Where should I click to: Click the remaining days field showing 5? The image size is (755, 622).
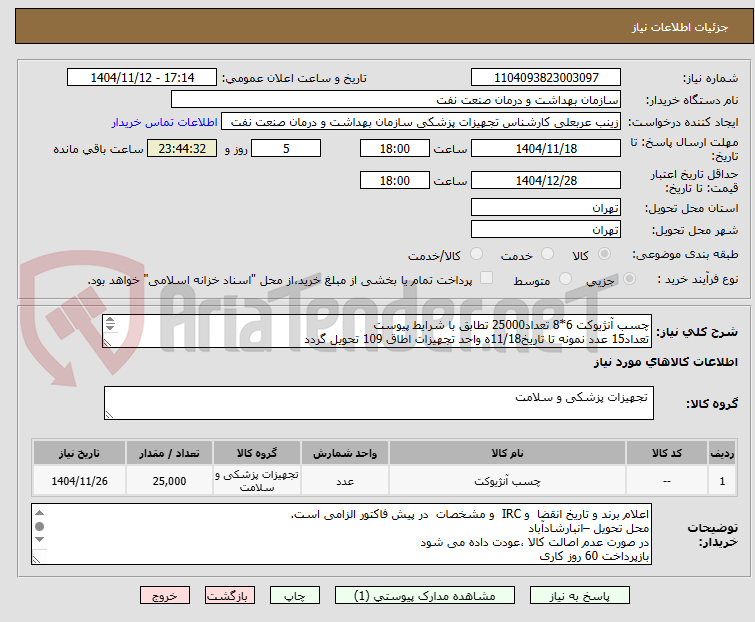click(x=286, y=148)
